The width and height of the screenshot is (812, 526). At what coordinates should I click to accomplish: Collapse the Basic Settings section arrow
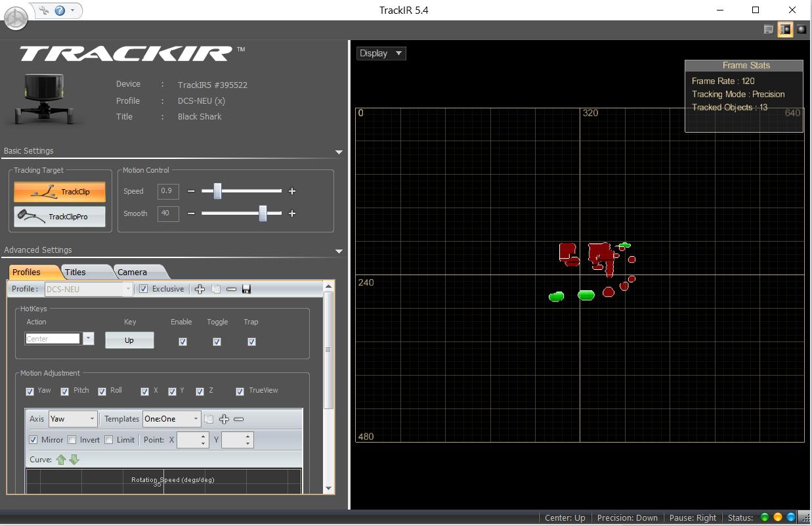pyautogui.click(x=339, y=152)
